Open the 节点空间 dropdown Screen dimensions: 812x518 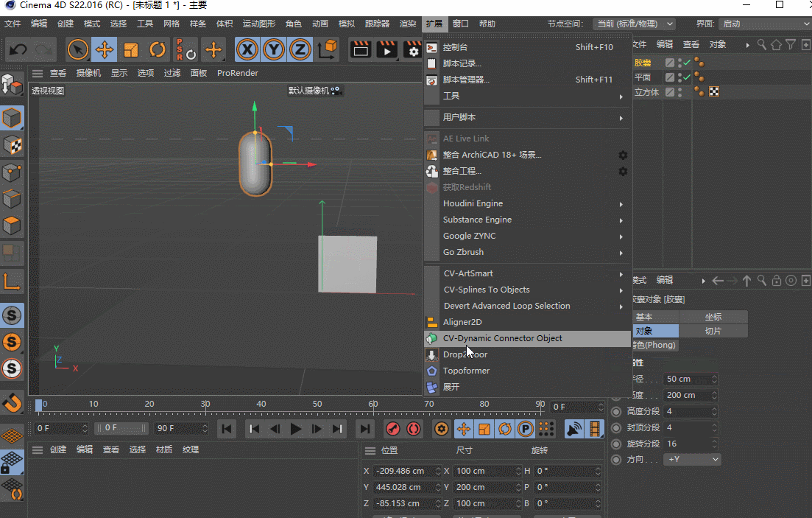click(x=635, y=24)
